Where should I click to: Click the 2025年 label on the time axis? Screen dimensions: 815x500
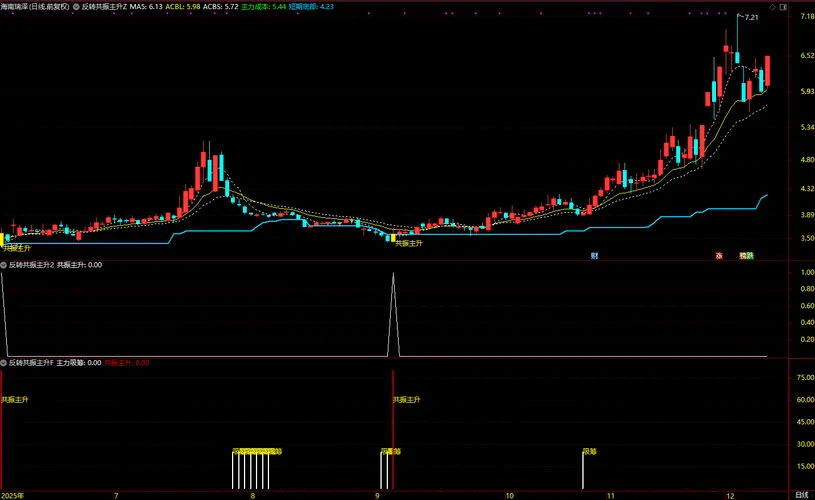tap(12, 495)
